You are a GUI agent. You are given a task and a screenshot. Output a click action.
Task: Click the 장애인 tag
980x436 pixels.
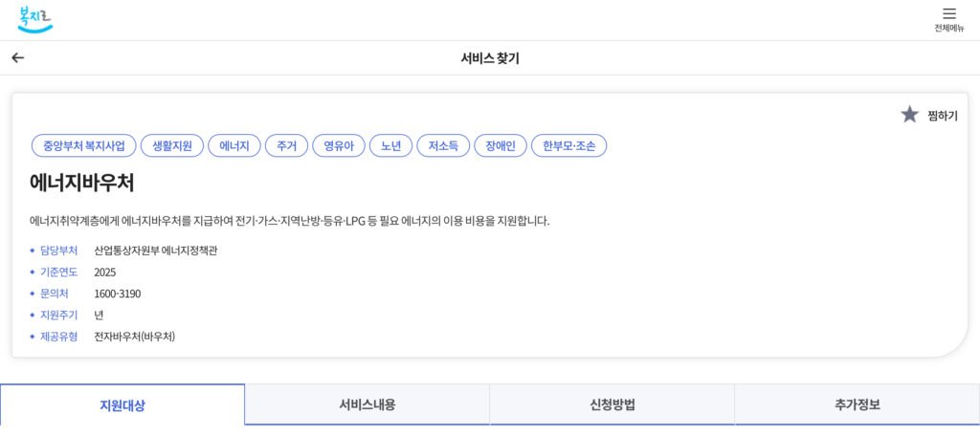[501, 146]
